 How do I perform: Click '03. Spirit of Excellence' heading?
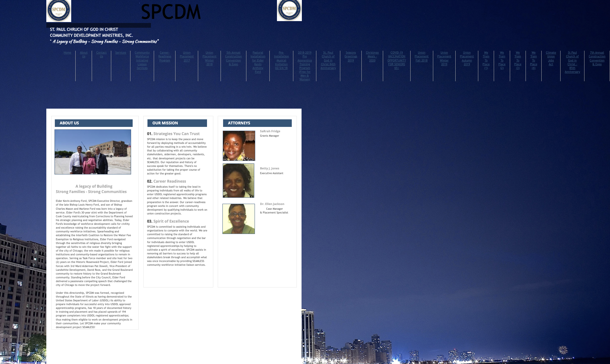[168, 221]
